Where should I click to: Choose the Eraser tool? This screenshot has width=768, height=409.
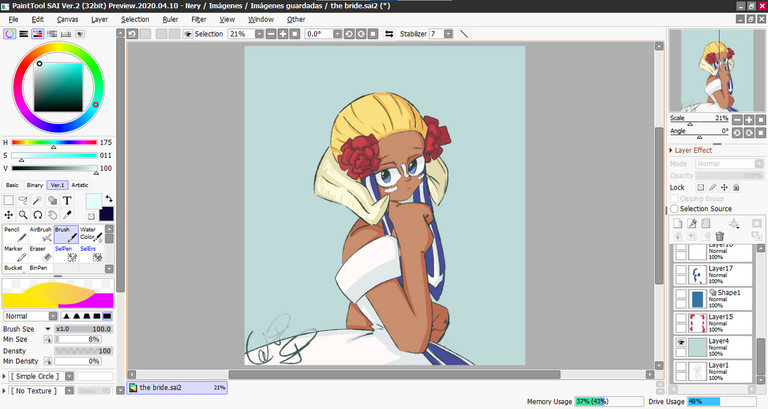coord(40,254)
